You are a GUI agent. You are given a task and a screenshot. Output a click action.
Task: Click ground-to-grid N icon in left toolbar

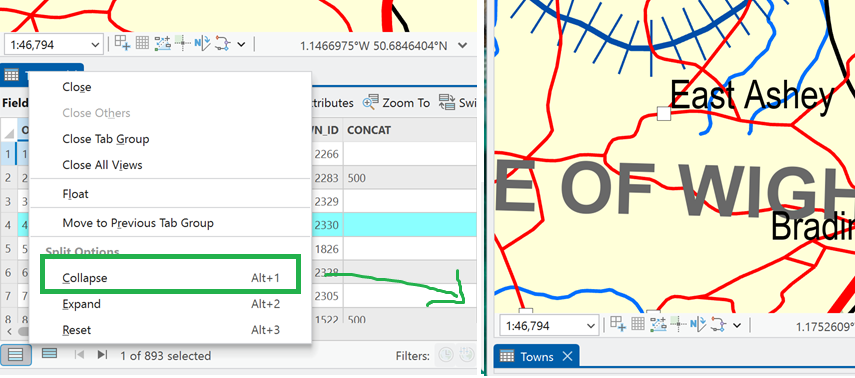[x=202, y=44]
